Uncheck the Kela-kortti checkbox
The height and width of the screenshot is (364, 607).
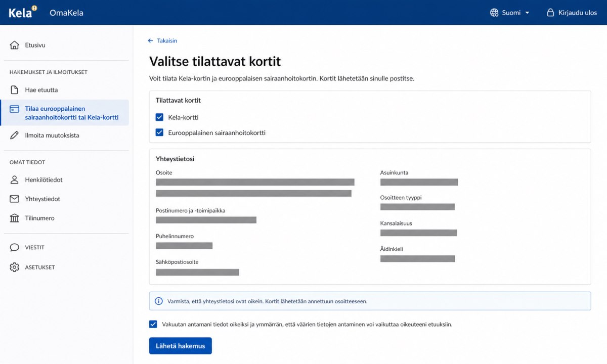(159, 117)
